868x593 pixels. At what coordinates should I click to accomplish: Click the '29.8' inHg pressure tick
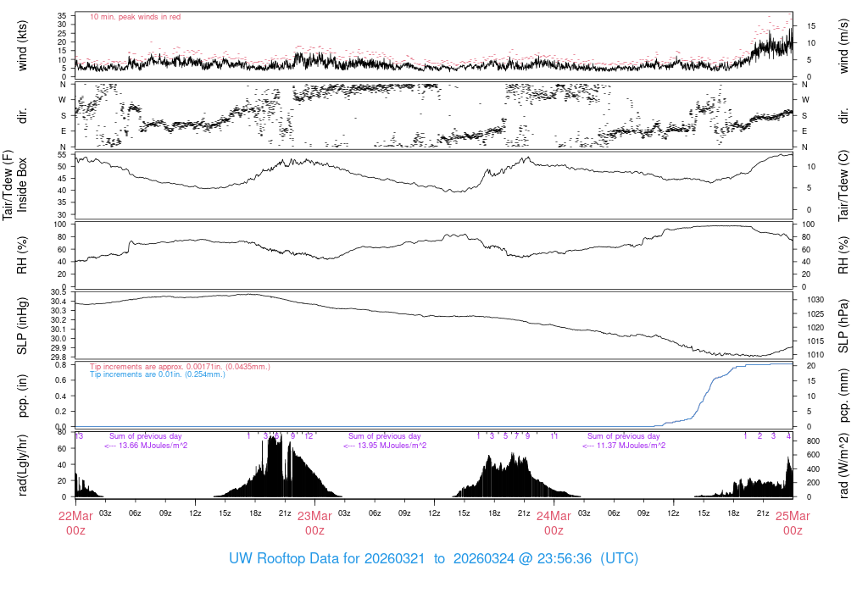58,357
